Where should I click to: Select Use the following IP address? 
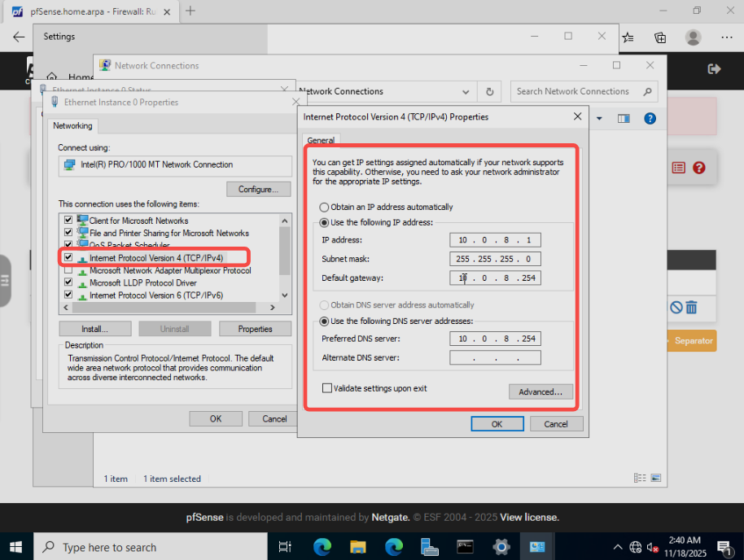pos(324,222)
